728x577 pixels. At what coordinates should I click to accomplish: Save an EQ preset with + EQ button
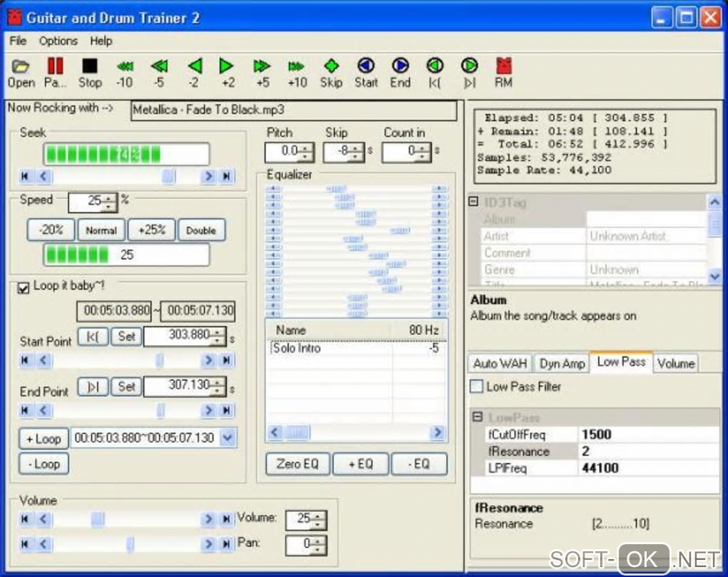tap(360, 464)
